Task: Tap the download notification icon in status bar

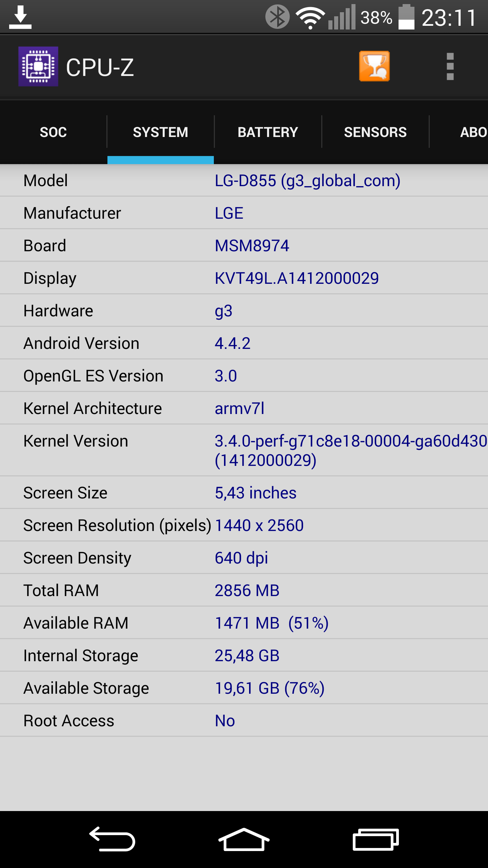Action: (x=20, y=17)
